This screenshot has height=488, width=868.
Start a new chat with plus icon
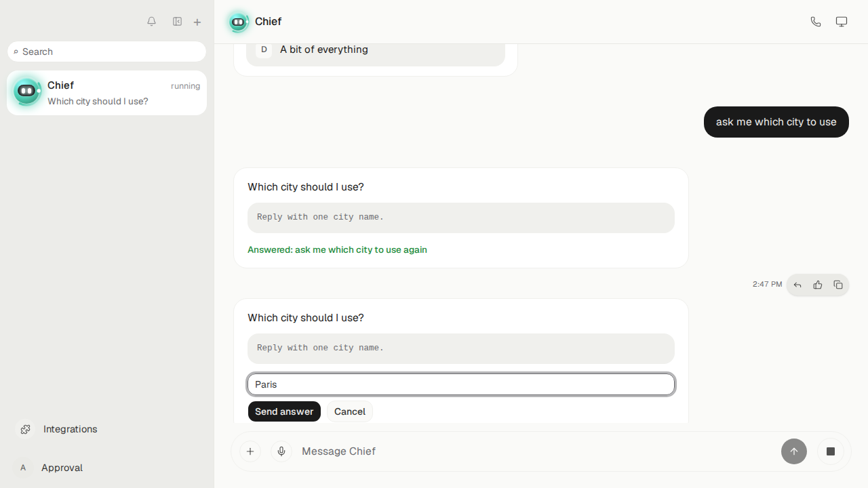[197, 22]
